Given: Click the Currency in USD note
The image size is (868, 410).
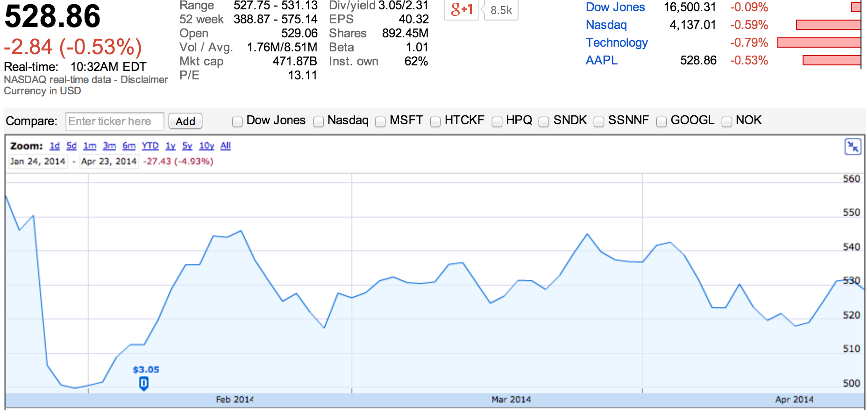Looking at the screenshot, I should click(x=43, y=91).
